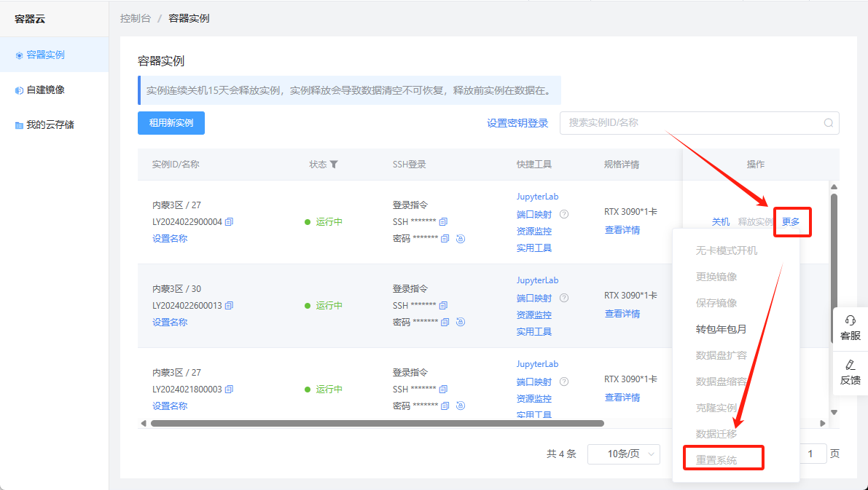The image size is (868, 490).
Task: Click 端口映射 help icon for LY2024022900004
Action: click(x=564, y=214)
